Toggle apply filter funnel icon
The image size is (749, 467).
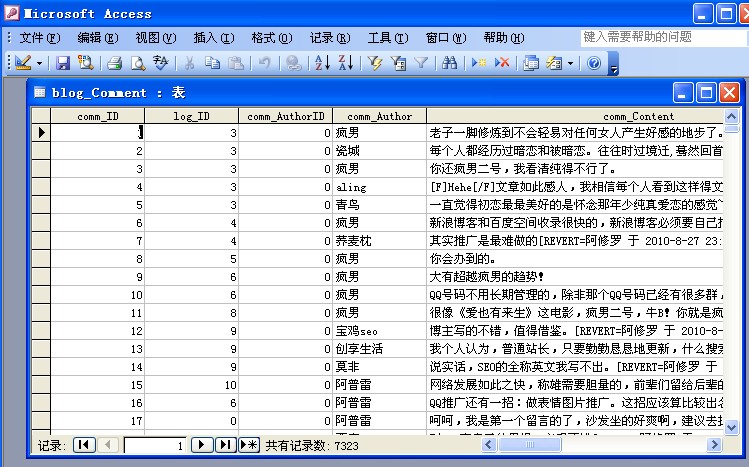pyautogui.click(x=421, y=63)
